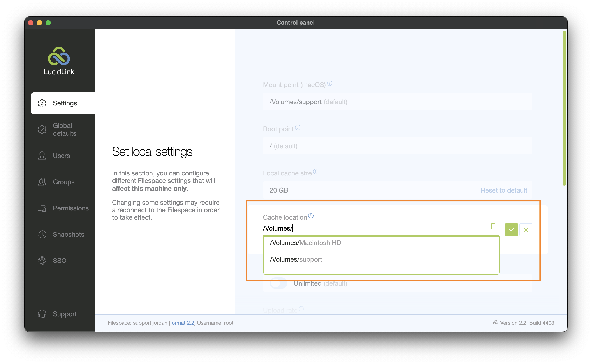Open the Settings section

pos(63,103)
